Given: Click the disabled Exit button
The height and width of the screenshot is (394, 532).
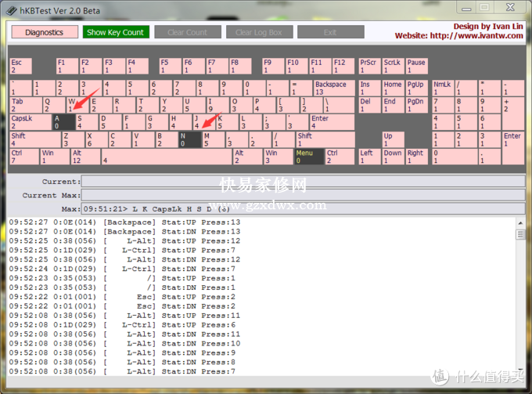Looking at the screenshot, I should 331,32.
